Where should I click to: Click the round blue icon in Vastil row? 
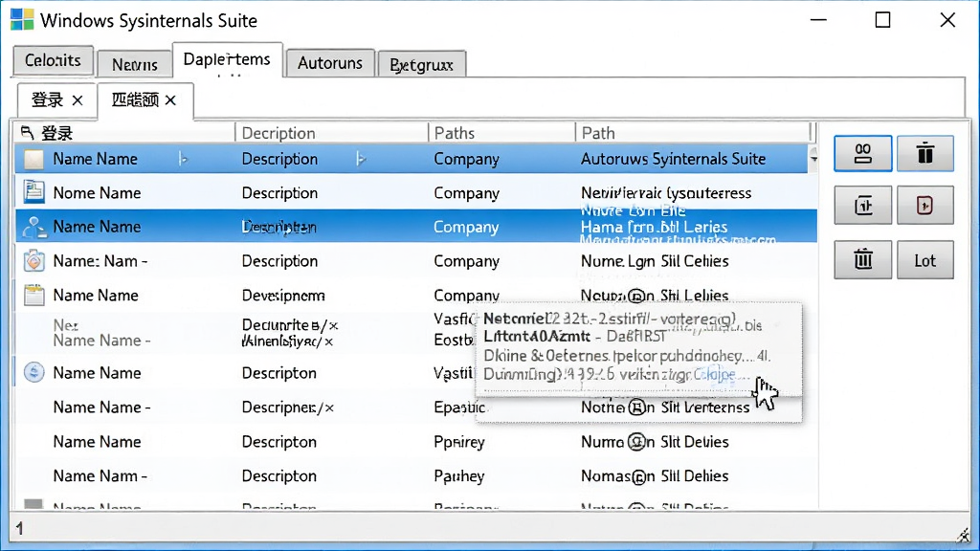pyautogui.click(x=33, y=372)
